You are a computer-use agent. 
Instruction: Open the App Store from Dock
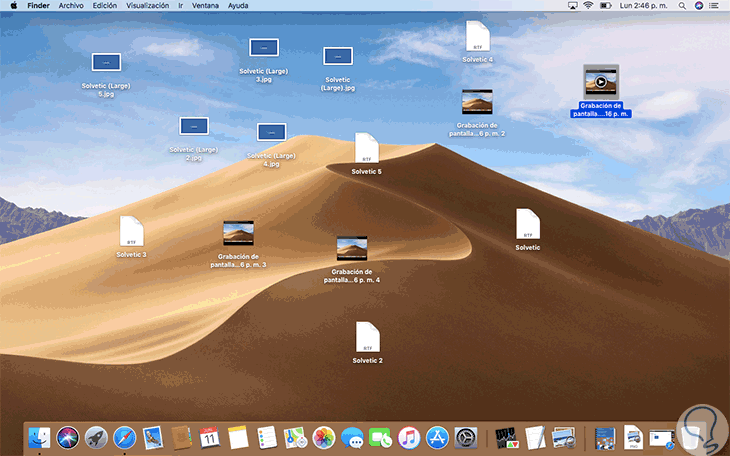click(437, 437)
